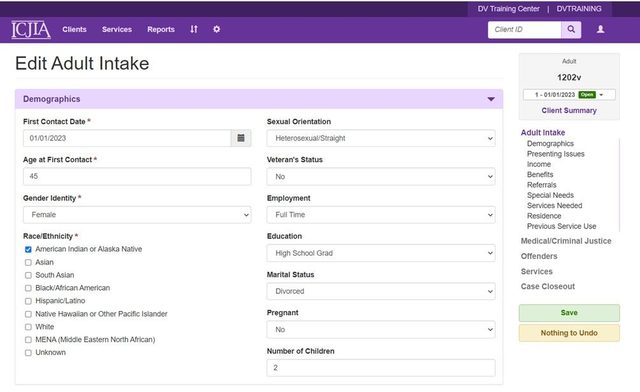
Task: Check the South Asian checkbox
Action: pyautogui.click(x=28, y=275)
